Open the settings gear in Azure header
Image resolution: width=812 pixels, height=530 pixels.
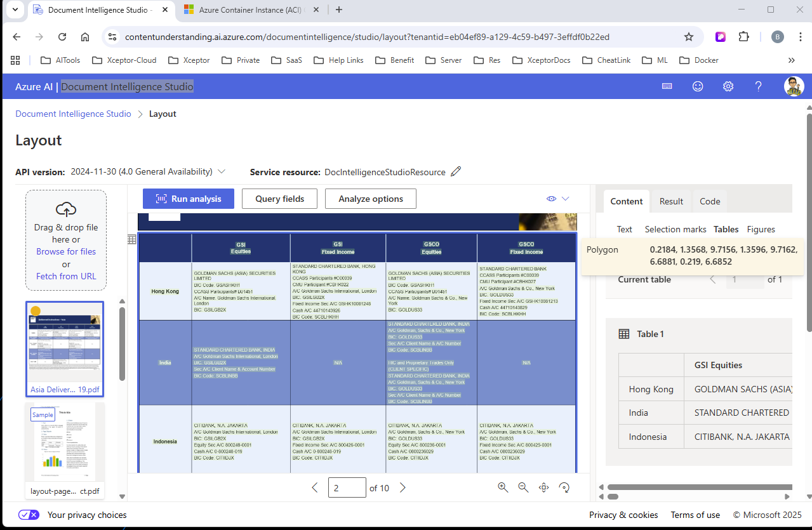[x=728, y=86]
